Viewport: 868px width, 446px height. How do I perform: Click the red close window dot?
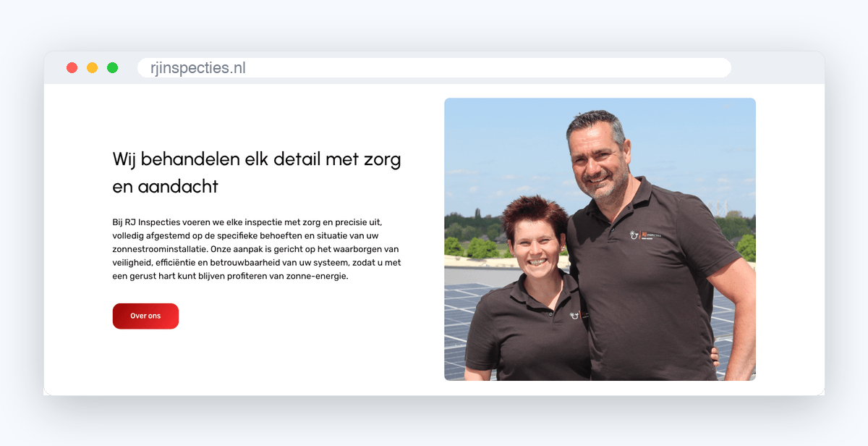click(72, 68)
